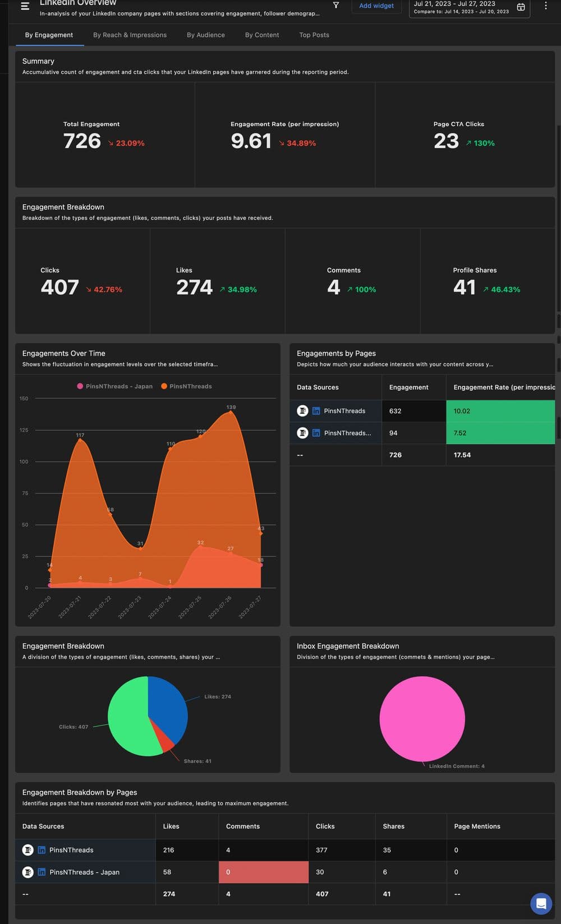
Task: Click the 139 peak data point
Action: [x=231, y=413]
